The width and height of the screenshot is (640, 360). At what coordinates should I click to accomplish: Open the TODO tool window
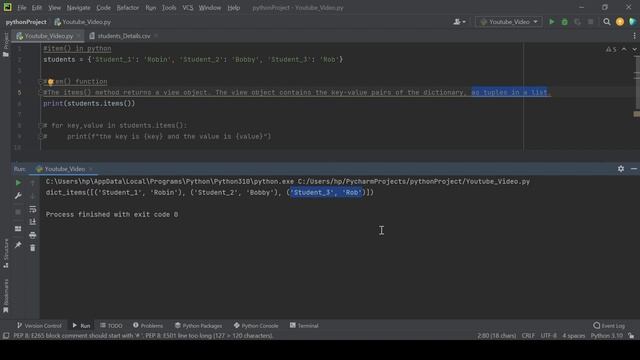(111, 326)
